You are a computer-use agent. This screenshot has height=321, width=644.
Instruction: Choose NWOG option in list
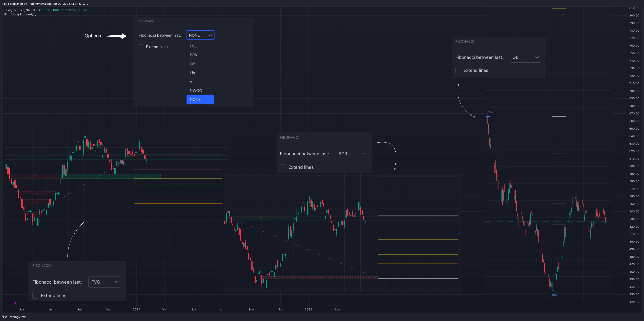[200, 91]
